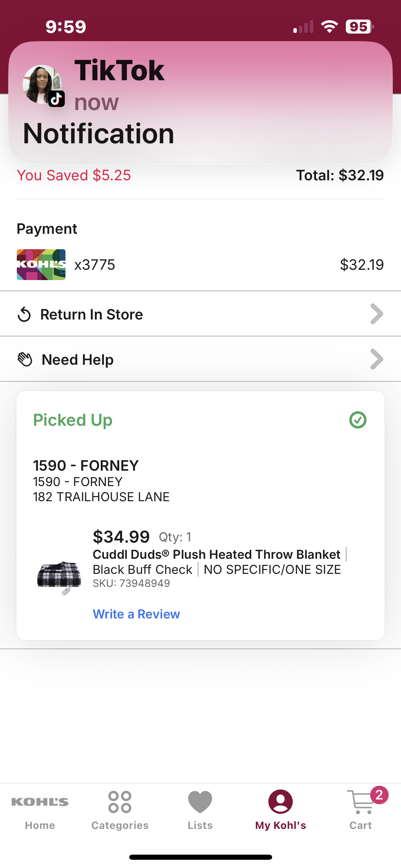The height and width of the screenshot is (868, 401).
Task: Tap the green Picked Up checkmark
Action: click(358, 420)
